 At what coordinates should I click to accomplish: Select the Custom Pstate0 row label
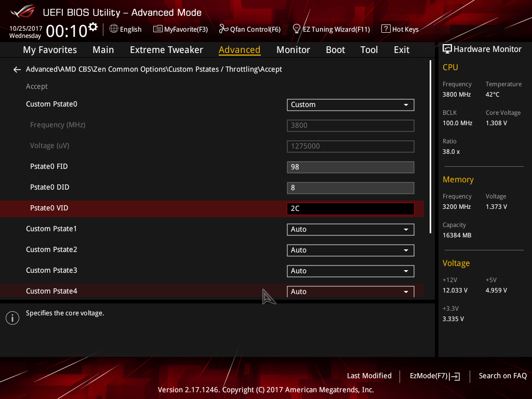(x=51, y=104)
